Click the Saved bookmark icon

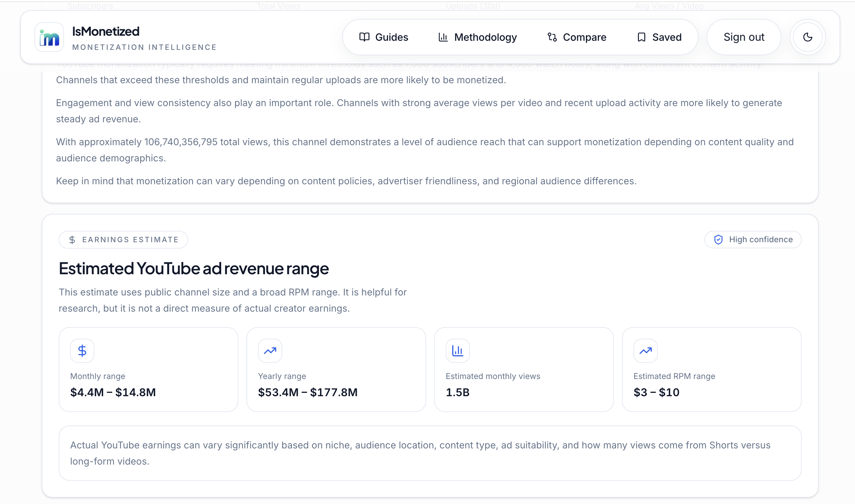tap(641, 37)
